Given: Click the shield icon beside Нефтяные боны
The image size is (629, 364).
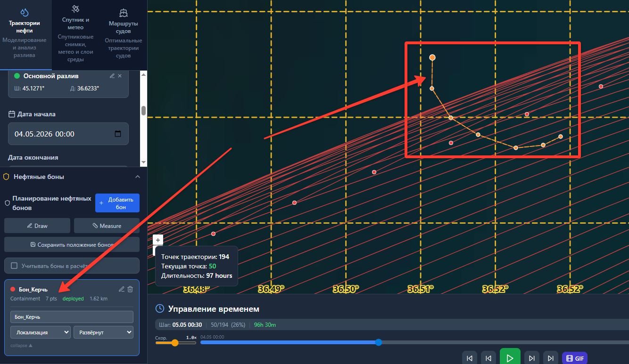Looking at the screenshot, I should (x=6, y=177).
